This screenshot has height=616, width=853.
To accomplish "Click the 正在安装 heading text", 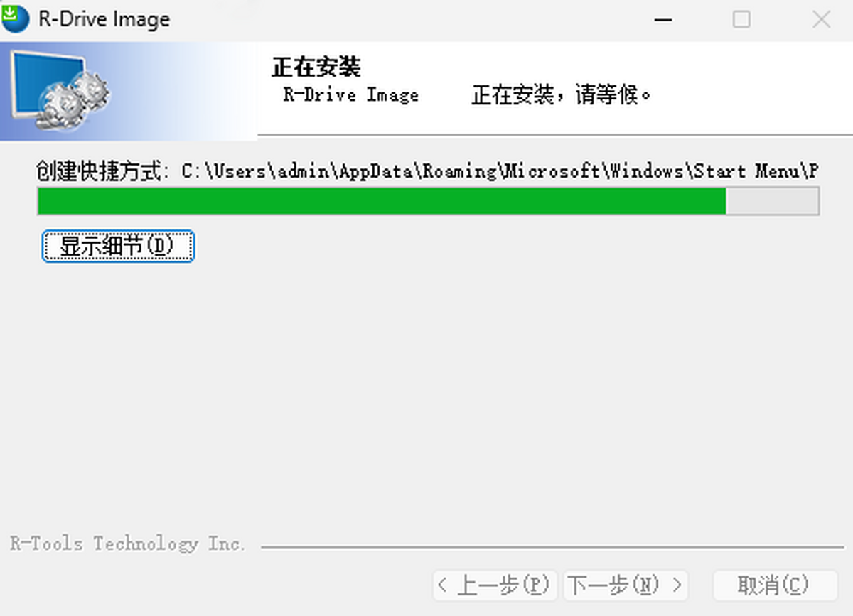I will pyautogui.click(x=316, y=67).
